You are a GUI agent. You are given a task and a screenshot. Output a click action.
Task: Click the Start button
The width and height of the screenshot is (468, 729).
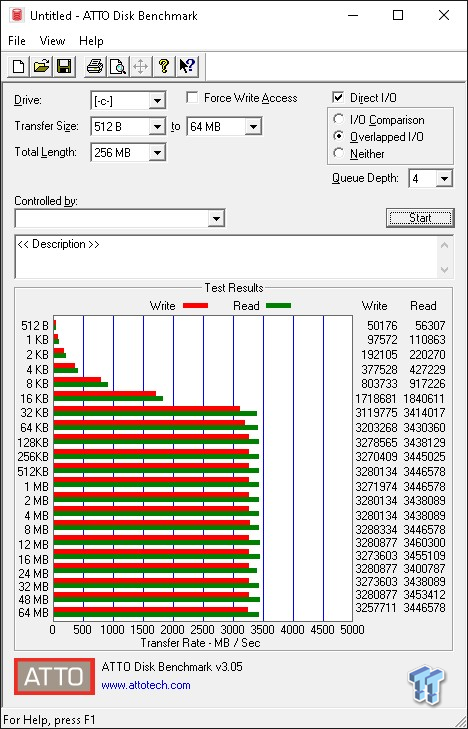[420, 218]
